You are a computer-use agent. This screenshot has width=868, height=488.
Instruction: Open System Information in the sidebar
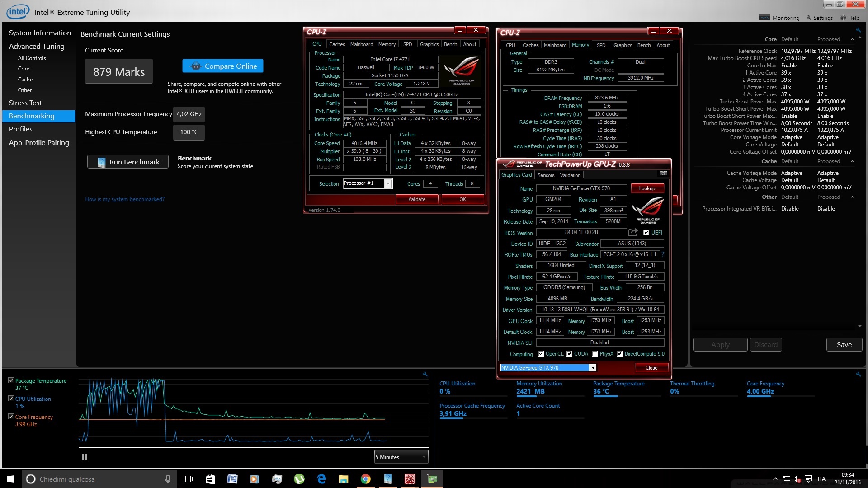tap(40, 33)
